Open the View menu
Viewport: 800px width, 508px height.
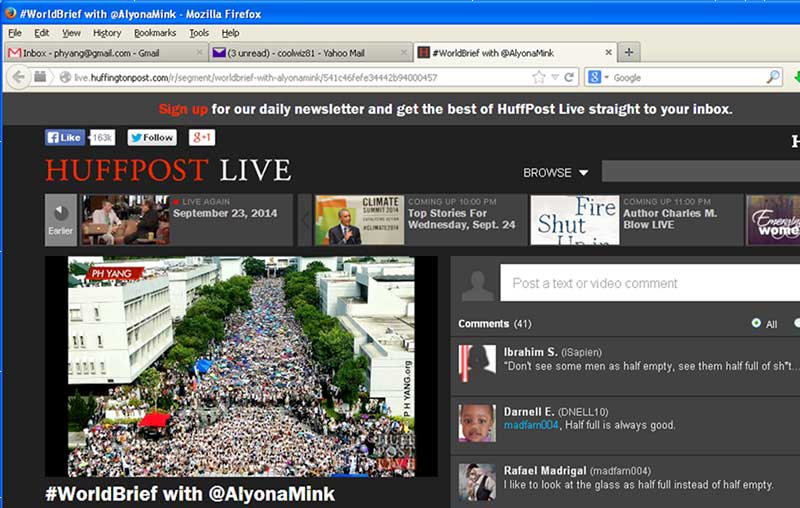click(x=71, y=33)
